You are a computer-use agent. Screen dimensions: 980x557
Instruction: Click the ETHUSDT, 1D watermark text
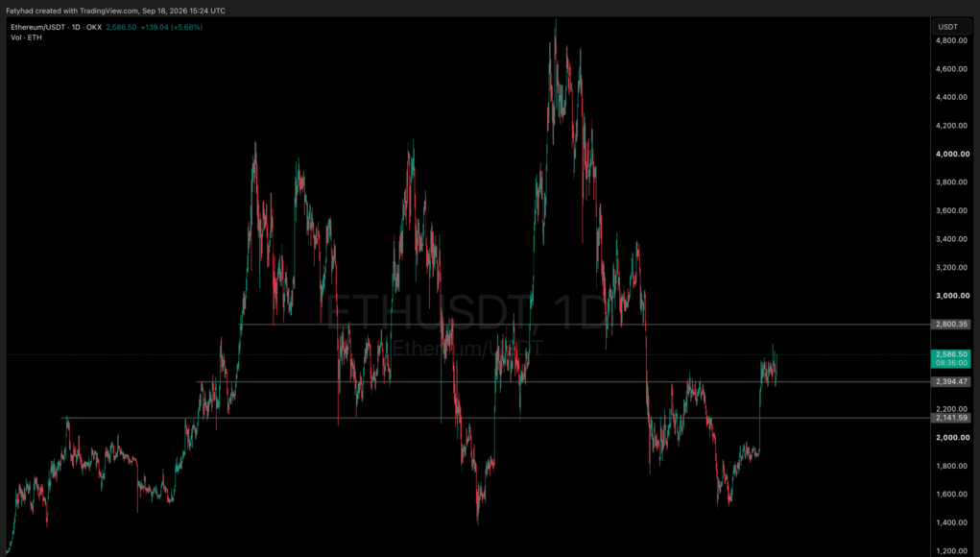point(466,312)
